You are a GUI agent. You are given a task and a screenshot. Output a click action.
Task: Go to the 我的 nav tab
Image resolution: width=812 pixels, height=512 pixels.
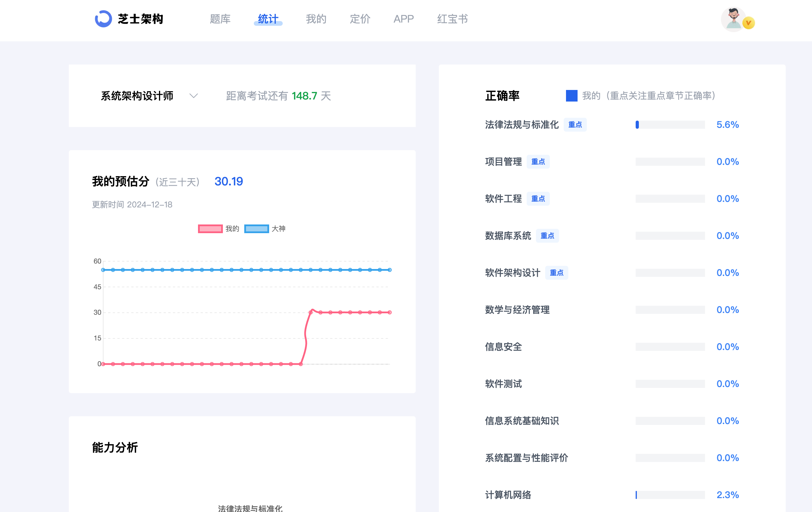[316, 19]
